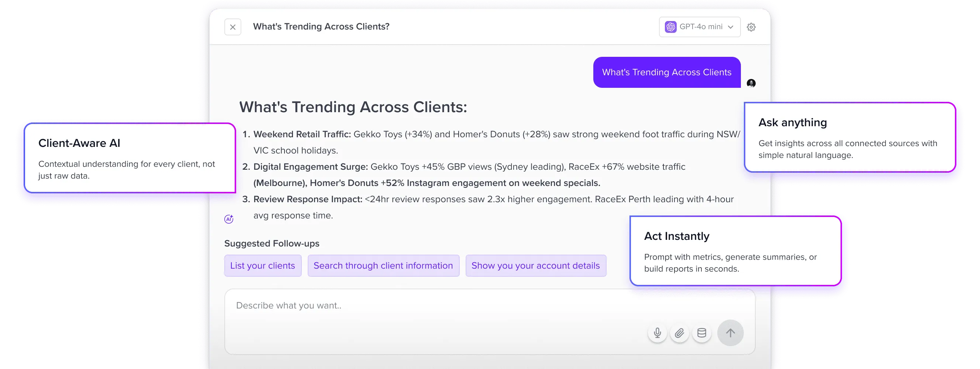Viewport: 980px width, 369px height.
Task: Click the 'Client-Aware AI' card title
Action: (x=79, y=143)
